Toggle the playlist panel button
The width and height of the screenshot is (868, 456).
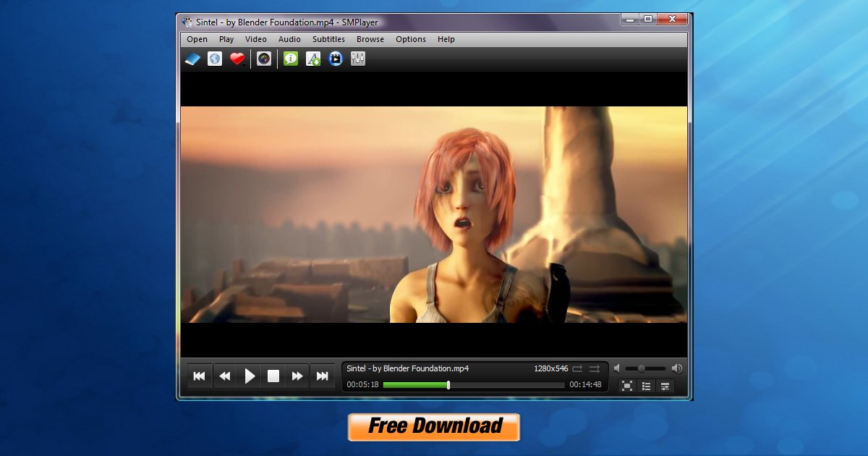coord(646,386)
